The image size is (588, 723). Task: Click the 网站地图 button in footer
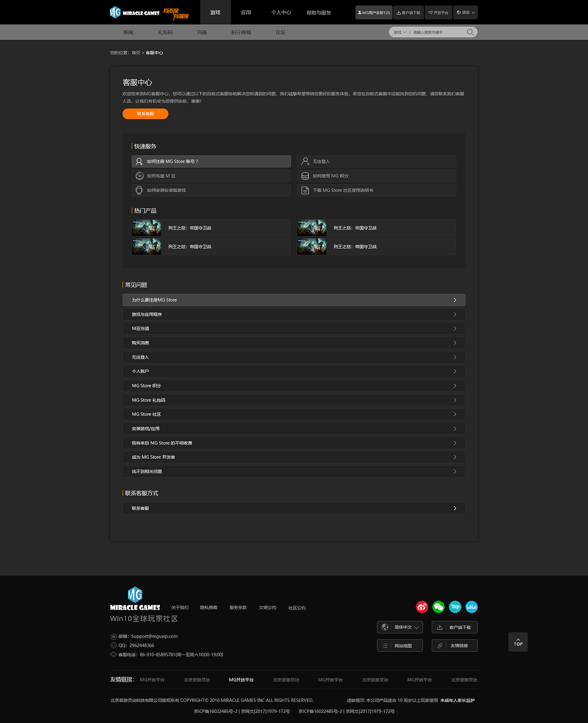(x=400, y=645)
